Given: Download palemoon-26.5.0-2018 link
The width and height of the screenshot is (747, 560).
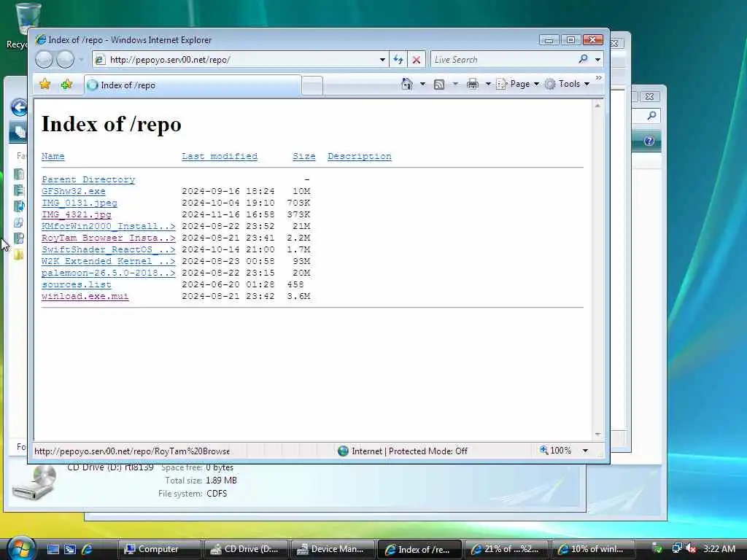Looking at the screenshot, I should (108, 273).
